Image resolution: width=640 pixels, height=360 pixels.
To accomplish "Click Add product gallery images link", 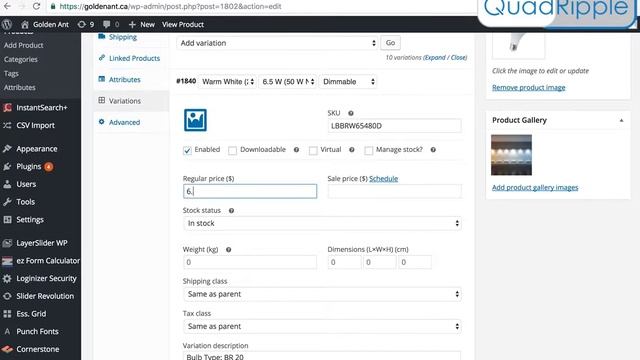I will [x=535, y=187].
